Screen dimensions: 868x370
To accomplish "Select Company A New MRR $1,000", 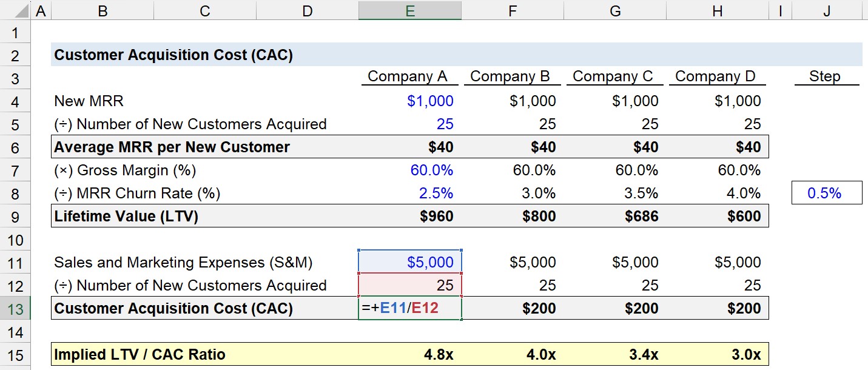I will [x=410, y=101].
